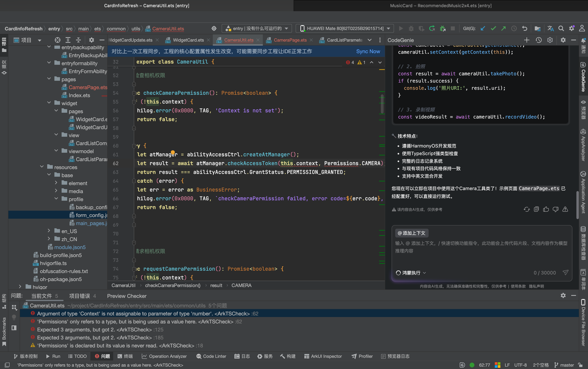Open the Preview Checker tab
The width and height of the screenshot is (588, 369).
(126, 296)
